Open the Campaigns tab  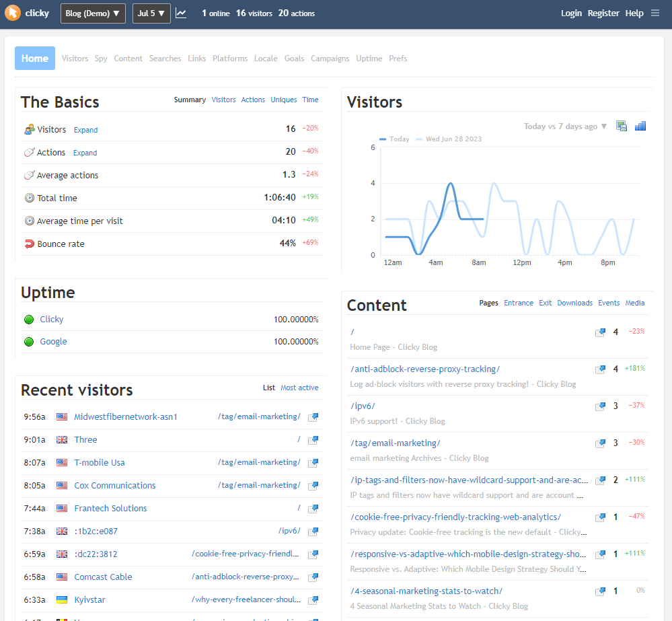coord(330,59)
